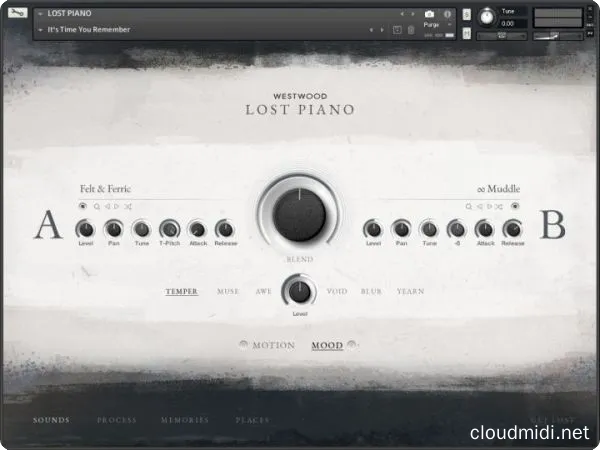Select the TEMPER mood
600x450 pixels.
tap(181, 291)
